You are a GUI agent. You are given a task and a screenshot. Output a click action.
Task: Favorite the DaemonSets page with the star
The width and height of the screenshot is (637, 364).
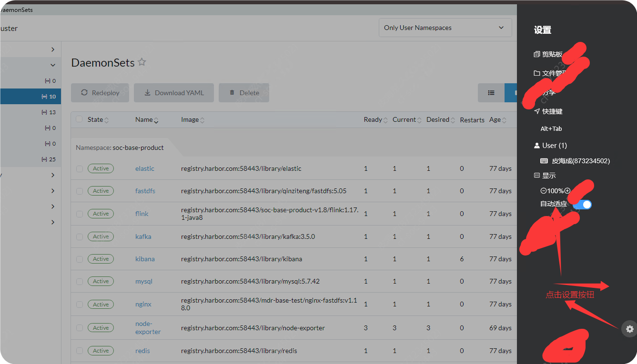(142, 62)
